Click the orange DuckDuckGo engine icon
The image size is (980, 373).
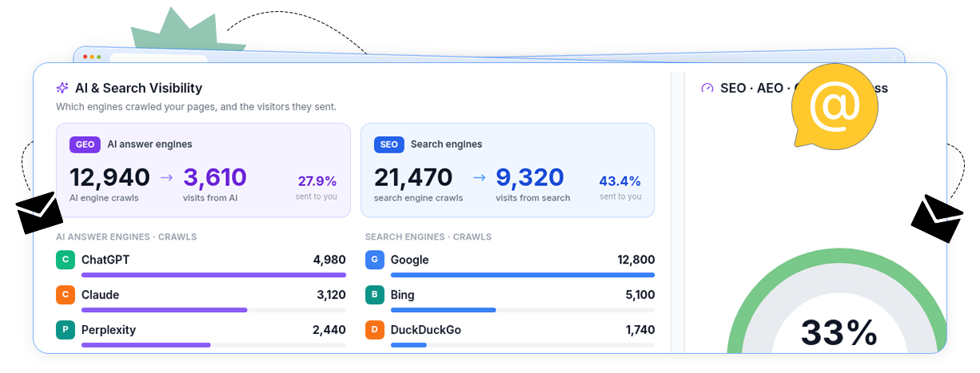374,330
